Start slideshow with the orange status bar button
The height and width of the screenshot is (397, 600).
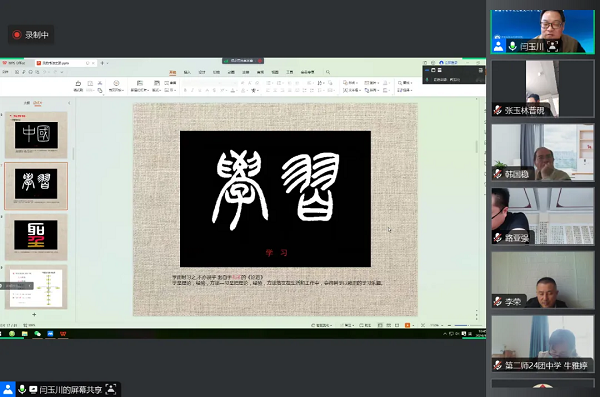[408, 325]
